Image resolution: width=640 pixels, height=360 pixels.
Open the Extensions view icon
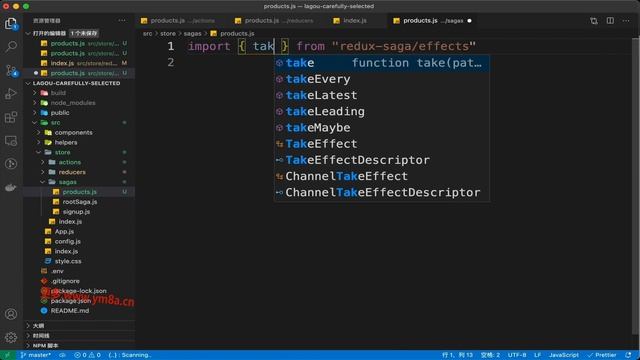click(11, 117)
